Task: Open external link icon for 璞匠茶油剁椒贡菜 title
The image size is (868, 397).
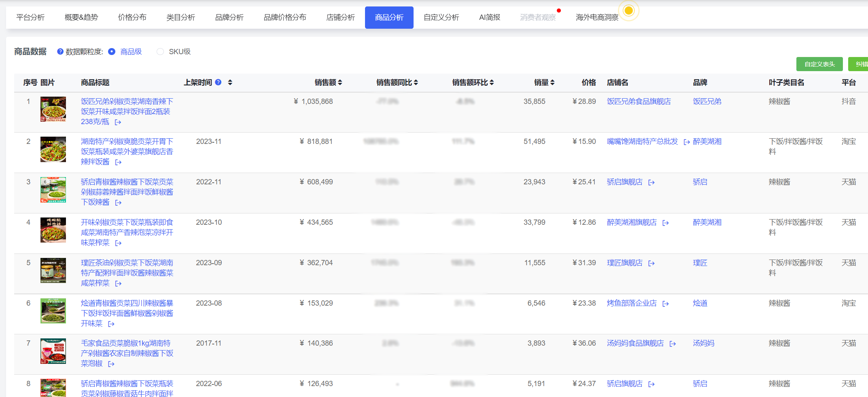Action: pos(118,283)
